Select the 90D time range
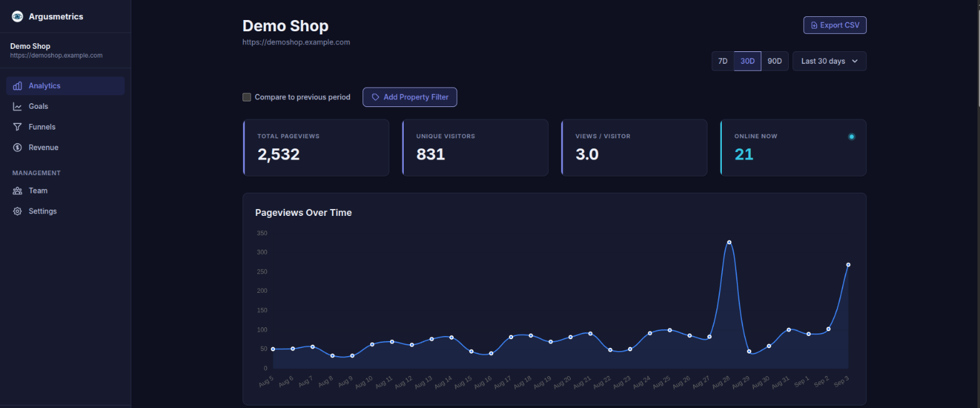Image resolution: width=980 pixels, height=408 pixels. [775, 61]
